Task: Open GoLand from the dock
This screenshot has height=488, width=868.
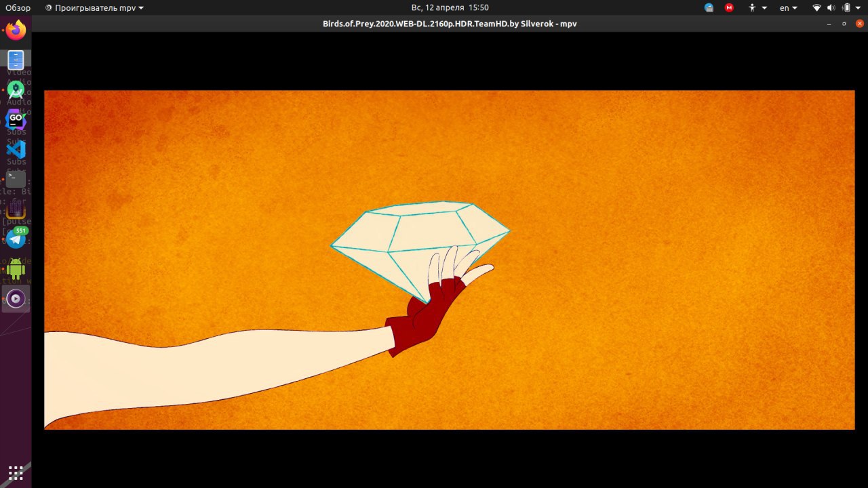Action: coord(16,119)
